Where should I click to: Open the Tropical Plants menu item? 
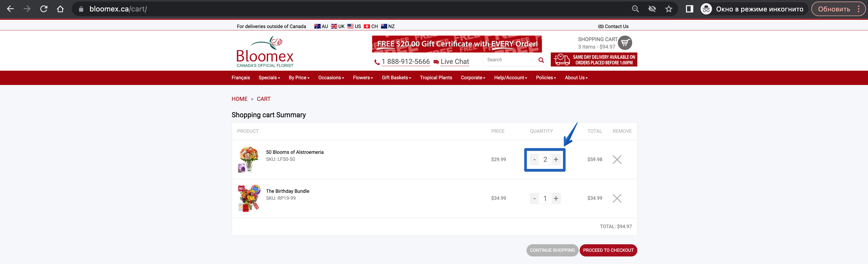coord(436,78)
